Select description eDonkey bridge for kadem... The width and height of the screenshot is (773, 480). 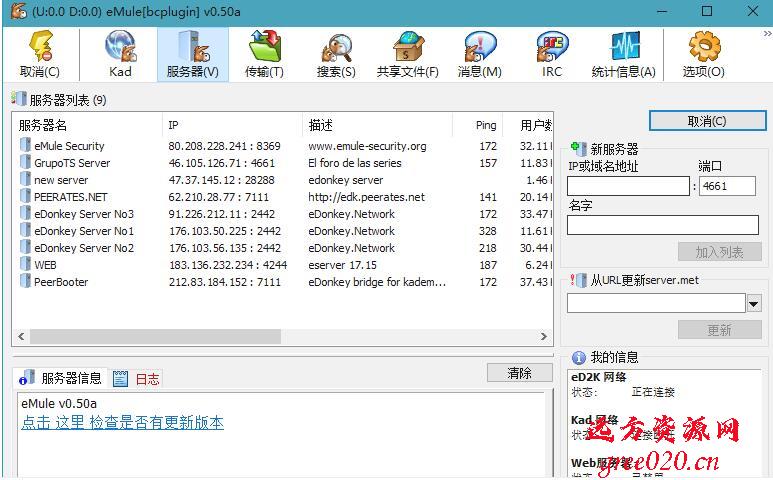coord(377,282)
